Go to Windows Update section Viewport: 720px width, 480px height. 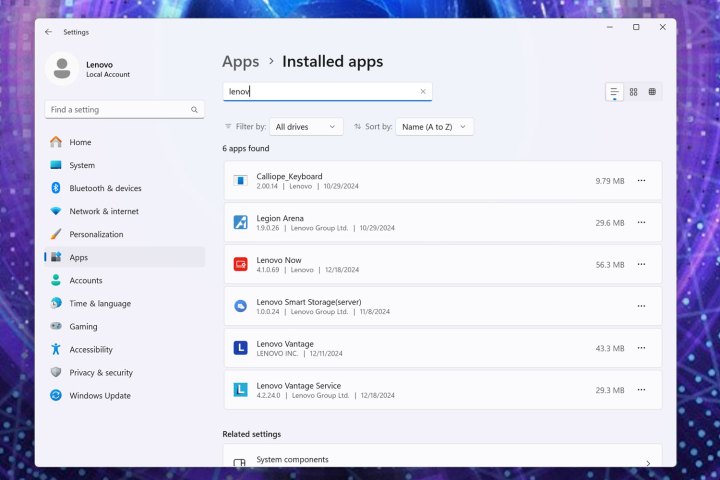tap(100, 396)
